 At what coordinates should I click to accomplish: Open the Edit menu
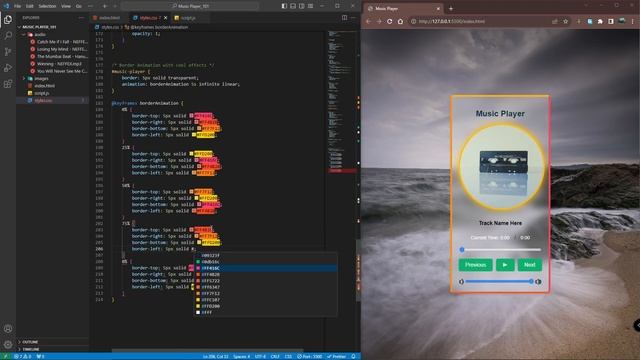(x=30, y=6)
